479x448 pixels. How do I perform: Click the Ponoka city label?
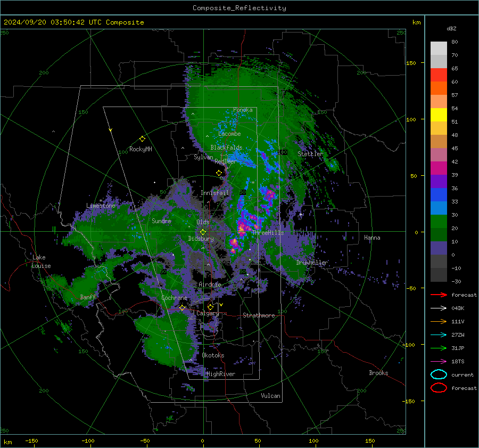pos(243,110)
